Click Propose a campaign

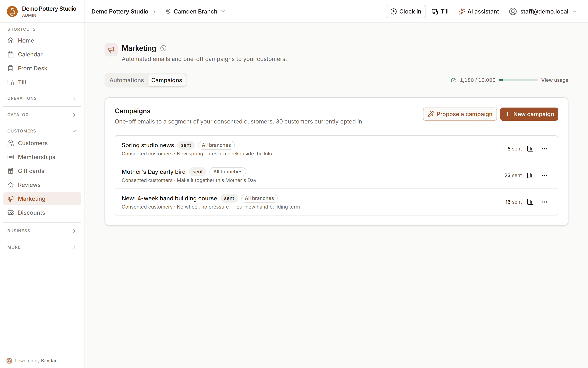[460, 114]
